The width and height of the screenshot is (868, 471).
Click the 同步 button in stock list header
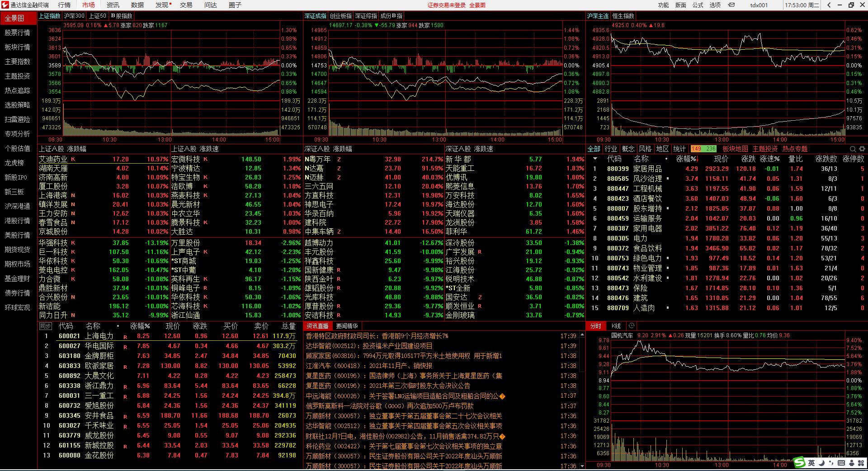pyautogui.click(x=45, y=326)
